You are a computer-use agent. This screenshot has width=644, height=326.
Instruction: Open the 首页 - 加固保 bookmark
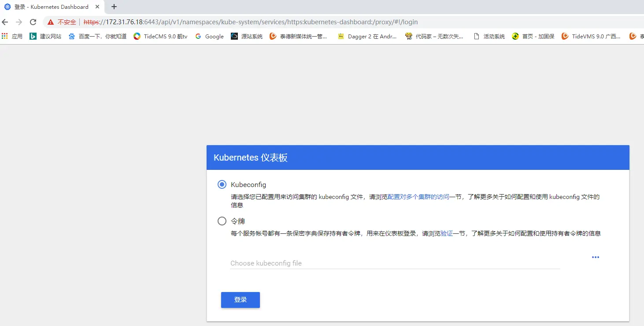click(533, 36)
